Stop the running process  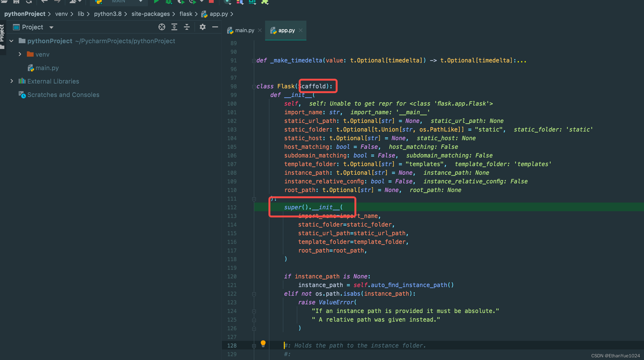click(x=211, y=1)
